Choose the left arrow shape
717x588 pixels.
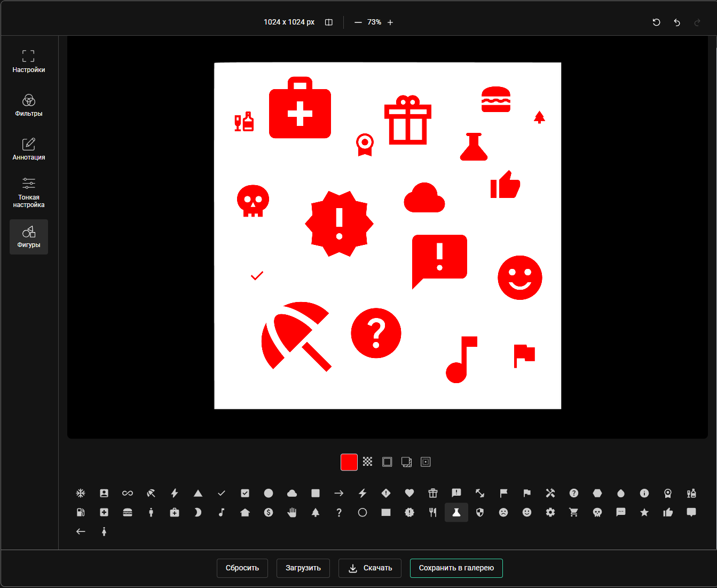click(81, 531)
